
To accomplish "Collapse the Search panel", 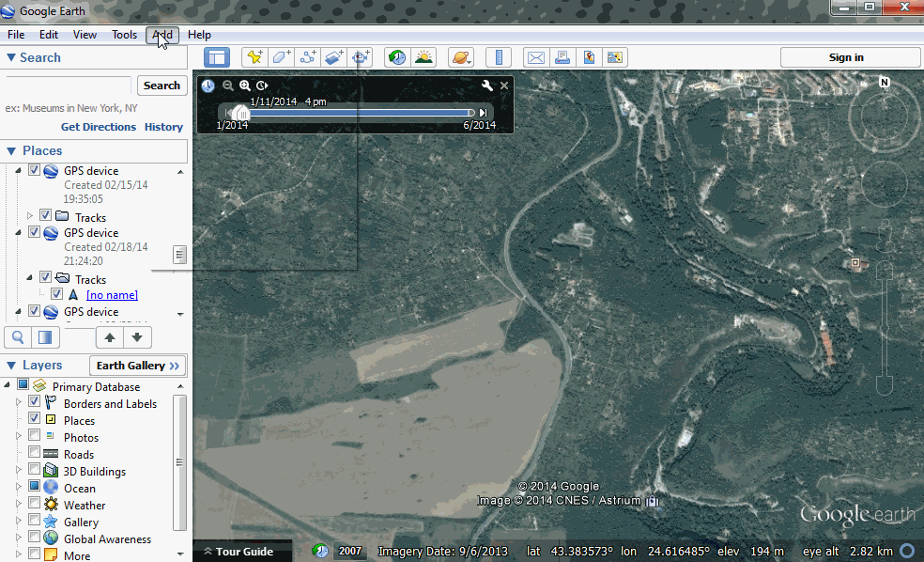I will [10, 57].
